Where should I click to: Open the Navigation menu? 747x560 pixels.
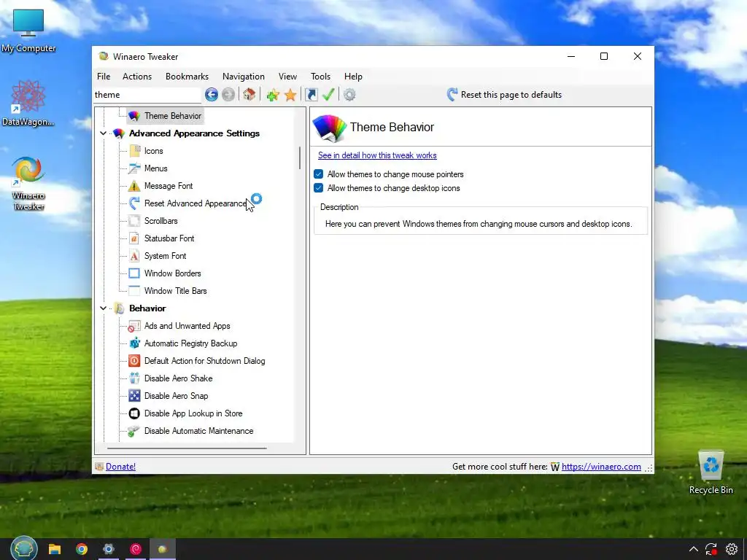coord(243,76)
